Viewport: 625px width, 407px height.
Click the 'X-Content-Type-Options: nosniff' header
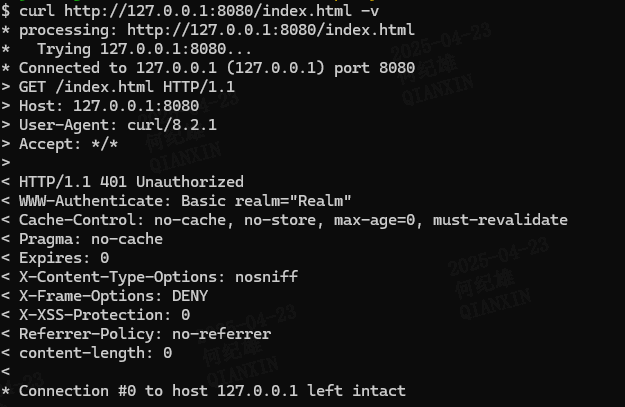(158, 277)
